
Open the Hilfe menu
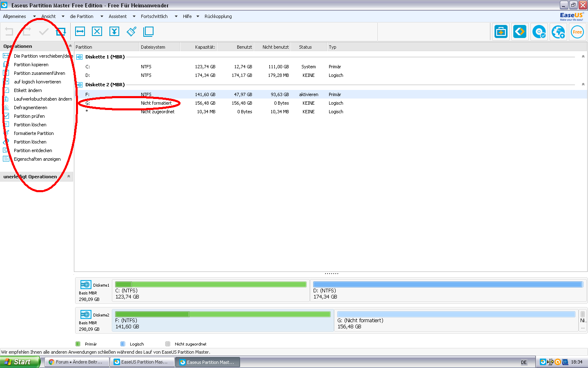pyautogui.click(x=187, y=16)
